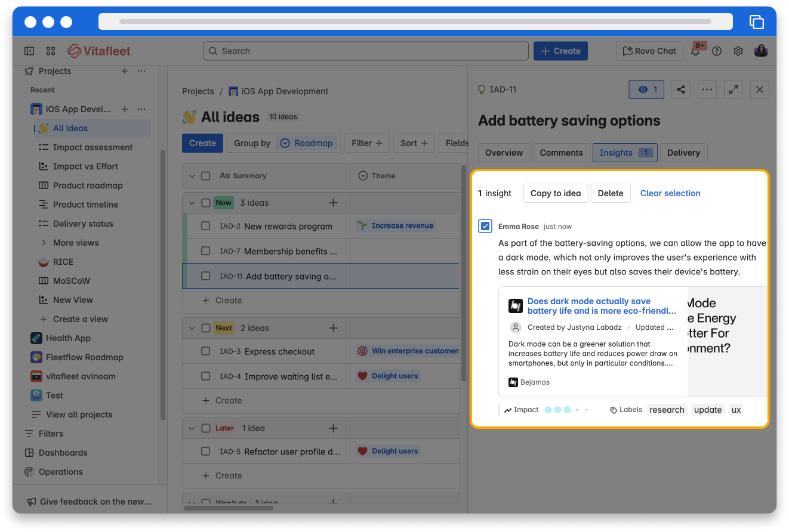
Task: Add an idea to the Now group with plus
Action: (334, 203)
